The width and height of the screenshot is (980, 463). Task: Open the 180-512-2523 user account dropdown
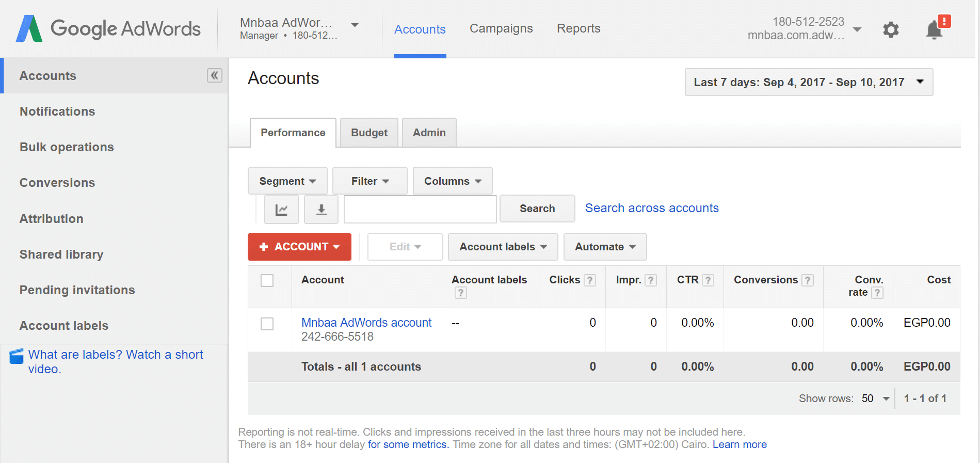point(804,28)
